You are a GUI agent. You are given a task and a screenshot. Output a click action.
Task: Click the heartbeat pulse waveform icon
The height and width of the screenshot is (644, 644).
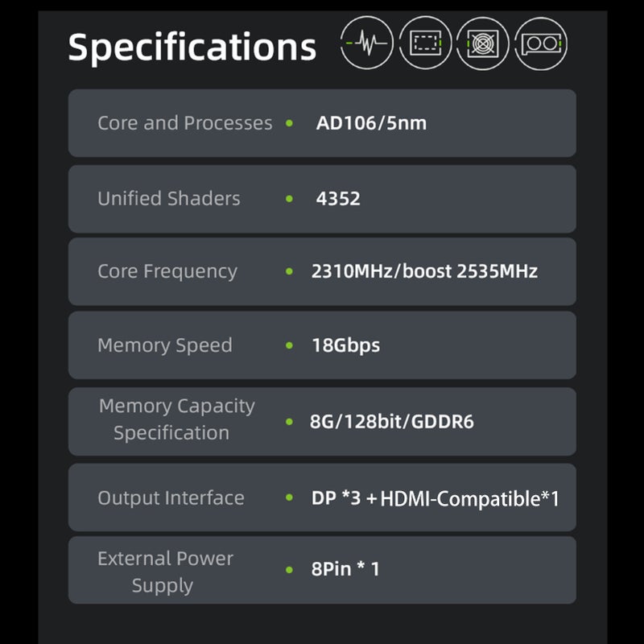(367, 43)
